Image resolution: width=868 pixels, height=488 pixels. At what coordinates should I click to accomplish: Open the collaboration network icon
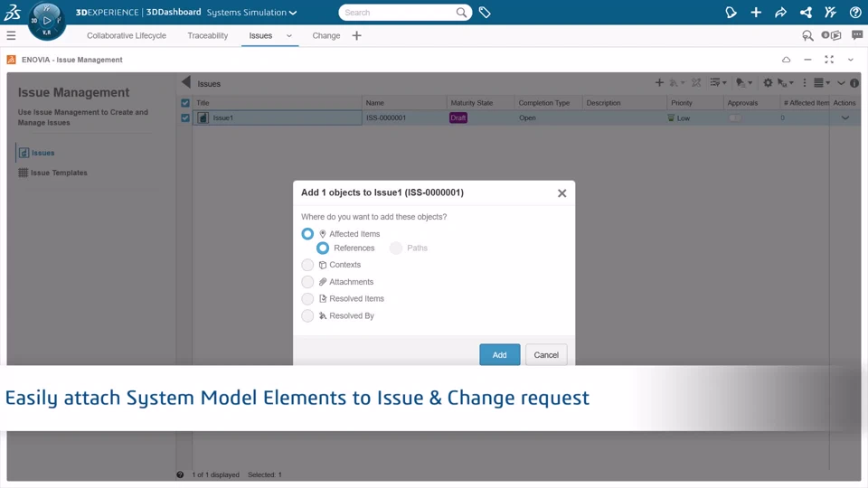pyautogui.click(x=806, y=12)
